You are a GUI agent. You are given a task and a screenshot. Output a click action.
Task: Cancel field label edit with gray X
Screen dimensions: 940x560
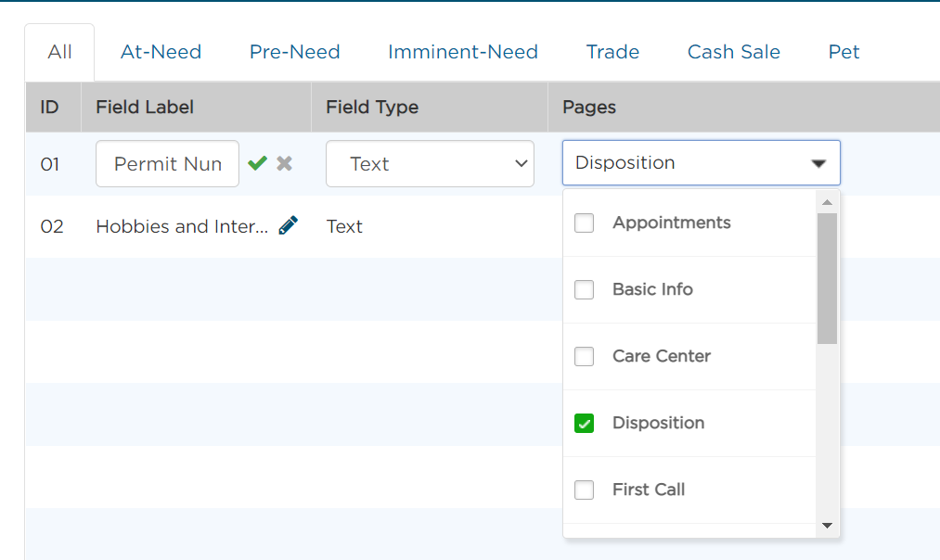[x=285, y=163]
